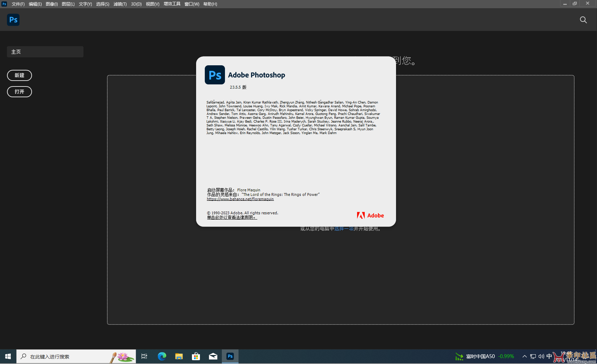
Task: Expand hidden system tray icons
Action: (x=524, y=356)
